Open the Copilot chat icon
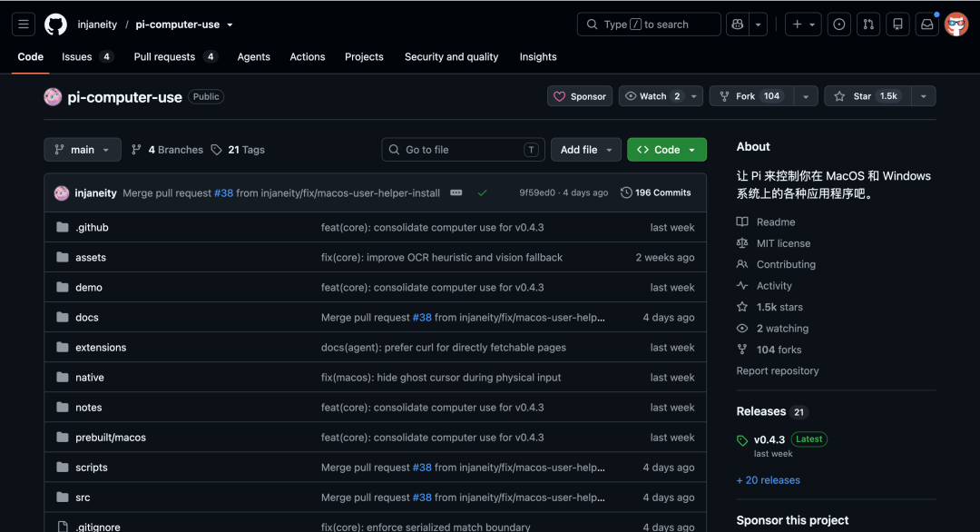The image size is (980, 532). pos(738,25)
